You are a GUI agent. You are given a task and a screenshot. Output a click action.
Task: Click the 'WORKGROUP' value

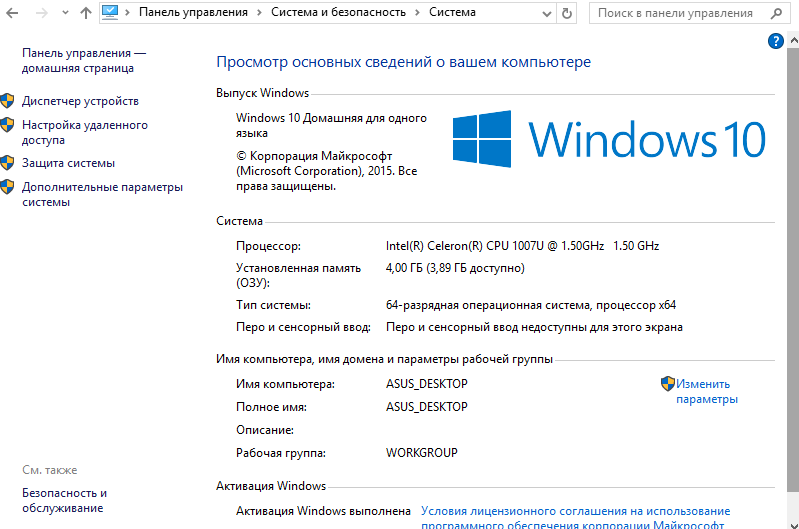point(421,453)
